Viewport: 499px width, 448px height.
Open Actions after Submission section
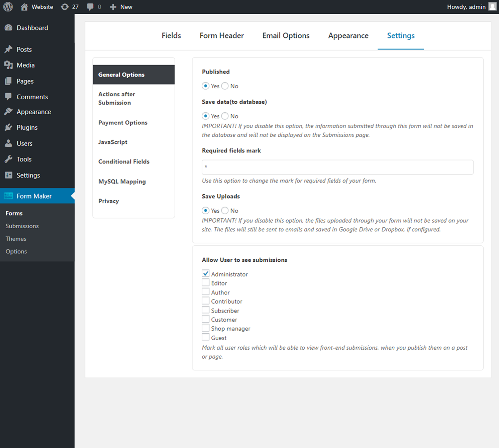coord(134,98)
